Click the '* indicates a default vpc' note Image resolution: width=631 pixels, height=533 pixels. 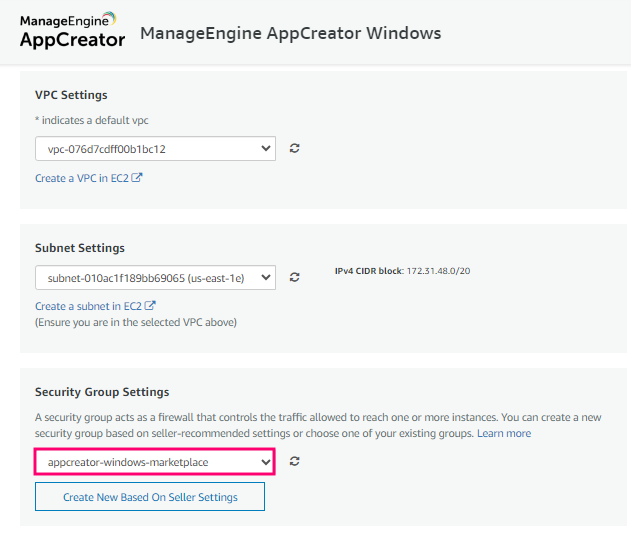click(92, 120)
